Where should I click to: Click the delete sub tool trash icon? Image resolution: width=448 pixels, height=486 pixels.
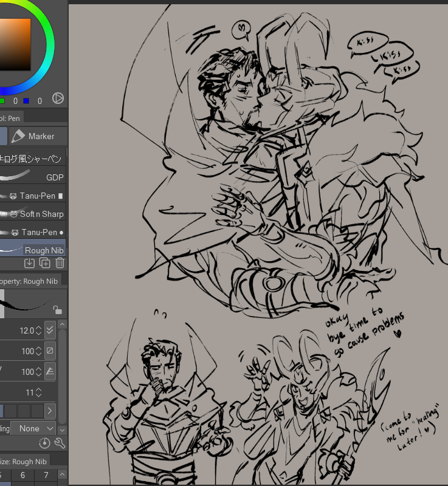click(60, 263)
